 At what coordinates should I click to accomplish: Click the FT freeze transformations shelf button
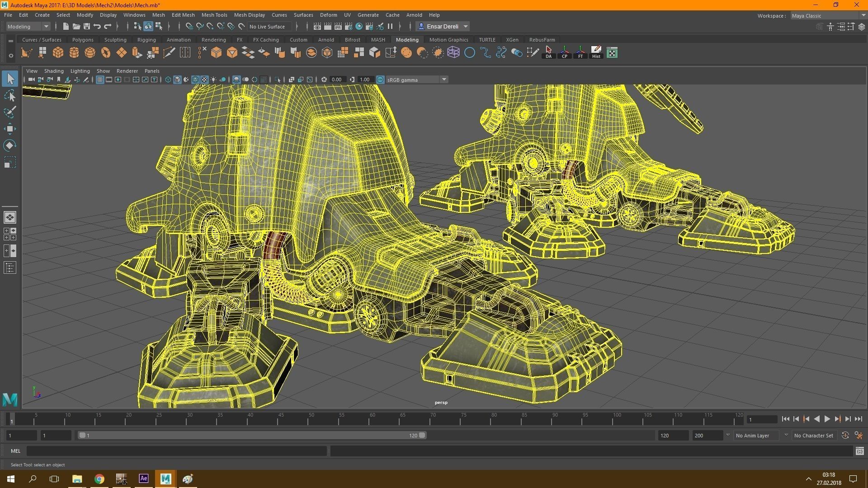580,53
